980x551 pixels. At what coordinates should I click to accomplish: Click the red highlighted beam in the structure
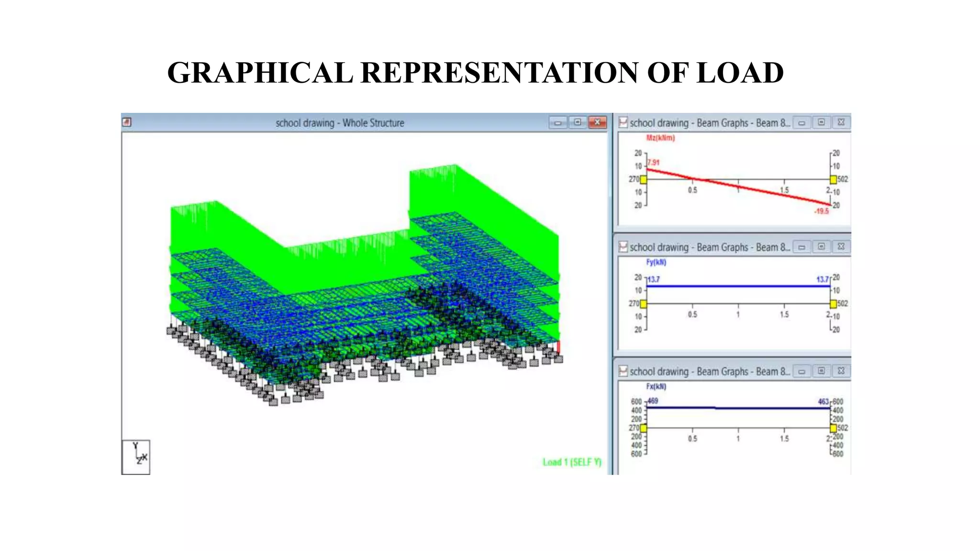pyautogui.click(x=558, y=347)
